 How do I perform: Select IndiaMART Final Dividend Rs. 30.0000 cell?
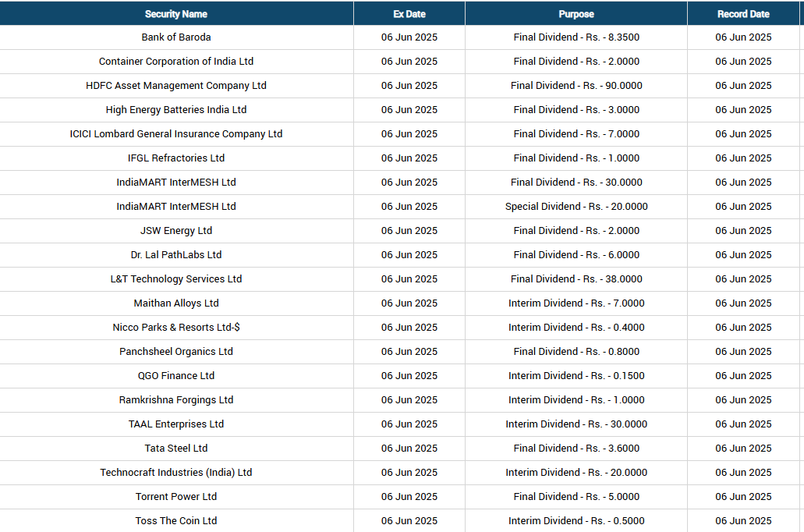click(x=576, y=182)
